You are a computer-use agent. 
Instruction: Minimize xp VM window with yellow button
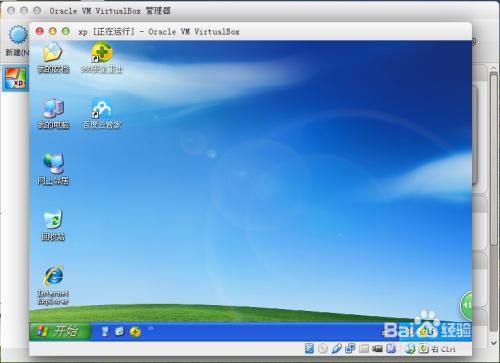(x=53, y=31)
